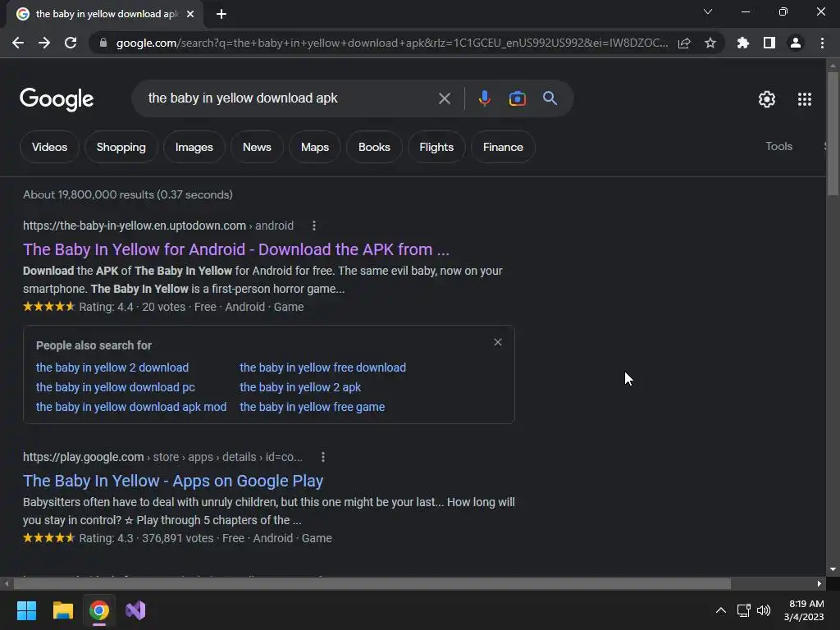840x630 pixels.
Task: Start voice search with microphone
Action: point(485,98)
